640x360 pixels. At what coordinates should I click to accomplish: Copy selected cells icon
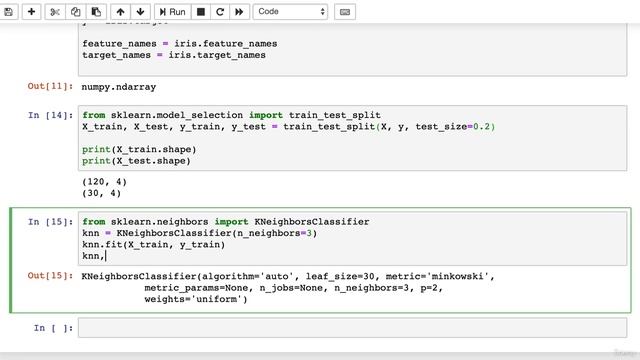coord(76,12)
